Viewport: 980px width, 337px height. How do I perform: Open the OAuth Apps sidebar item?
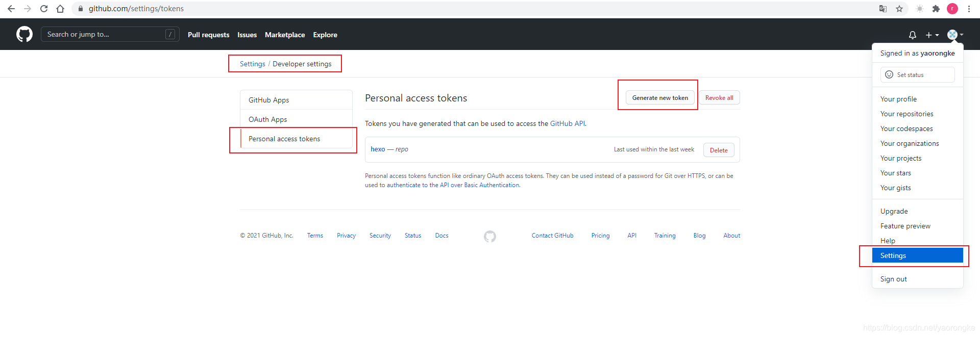[x=268, y=119]
